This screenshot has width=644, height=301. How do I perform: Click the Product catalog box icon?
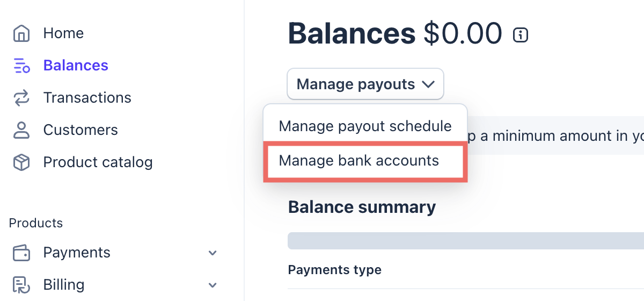(21, 162)
